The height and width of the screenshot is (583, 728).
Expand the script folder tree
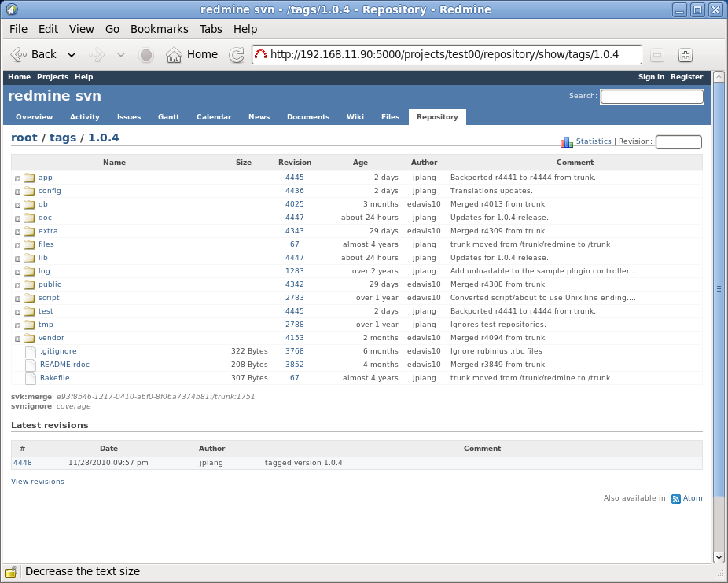17,299
